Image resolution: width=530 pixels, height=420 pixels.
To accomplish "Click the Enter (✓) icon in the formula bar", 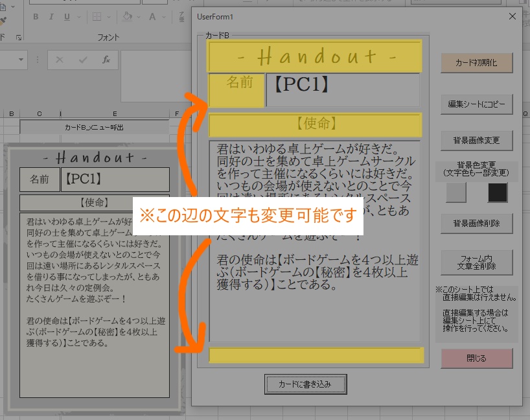I will coord(82,59).
